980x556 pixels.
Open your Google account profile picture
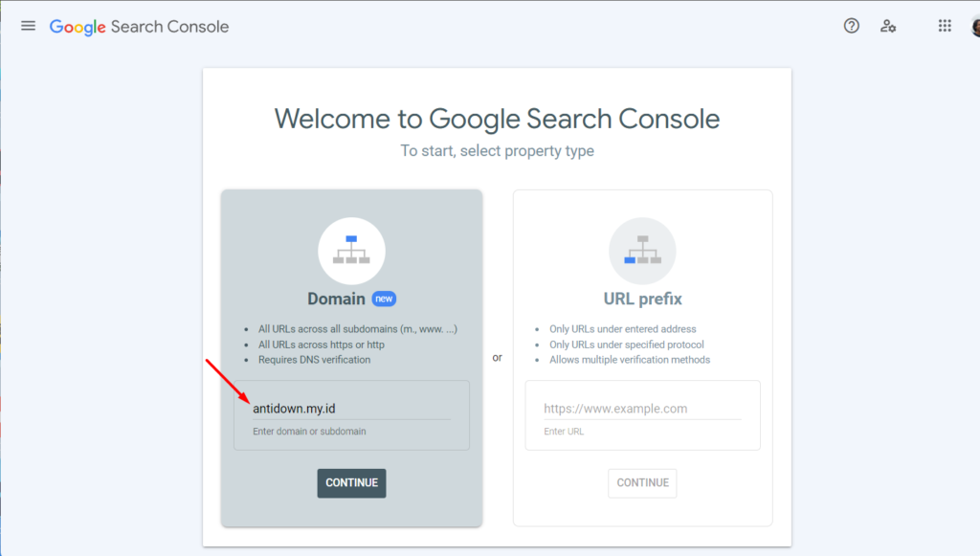(973, 26)
